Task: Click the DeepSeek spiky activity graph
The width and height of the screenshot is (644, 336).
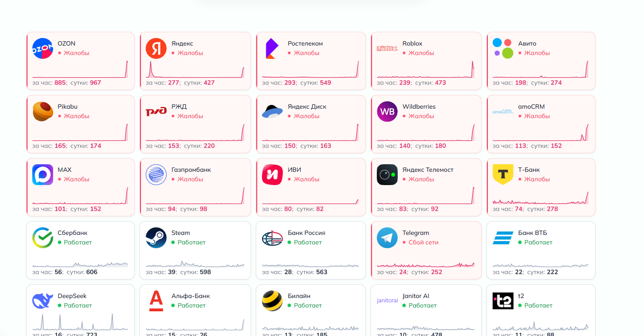Action: coord(80,321)
